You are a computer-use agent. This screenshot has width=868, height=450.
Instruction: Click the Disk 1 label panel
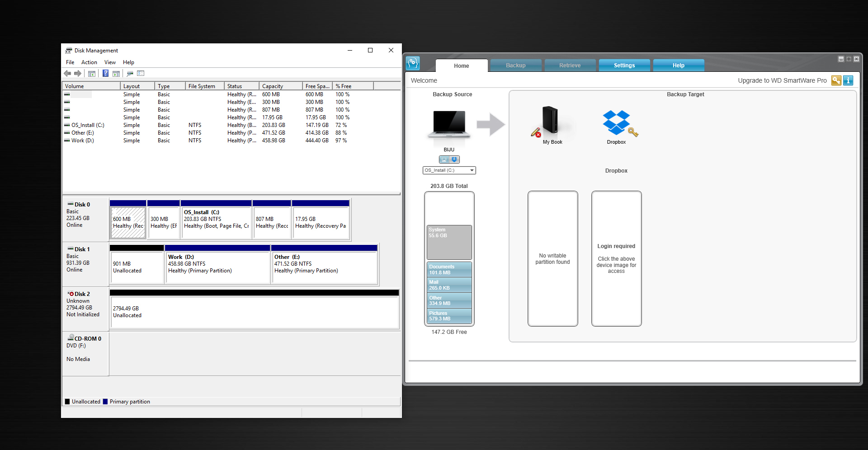(85, 264)
